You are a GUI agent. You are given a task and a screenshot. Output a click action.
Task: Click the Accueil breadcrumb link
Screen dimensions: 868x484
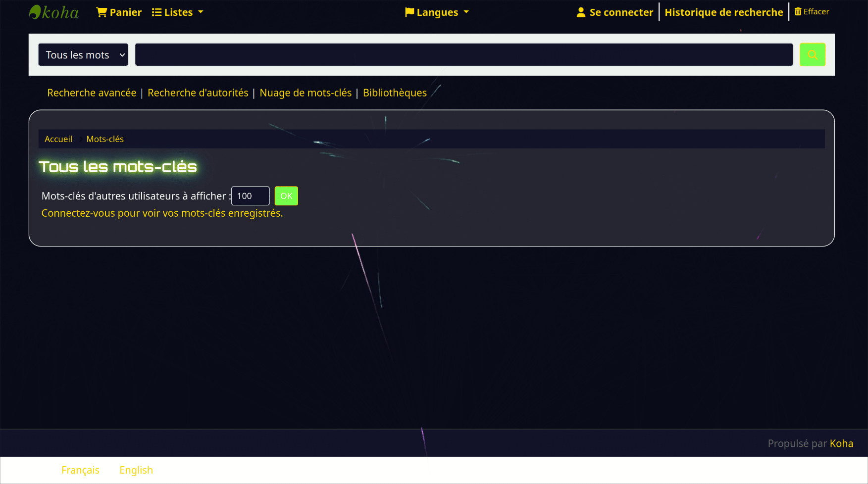point(58,139)
